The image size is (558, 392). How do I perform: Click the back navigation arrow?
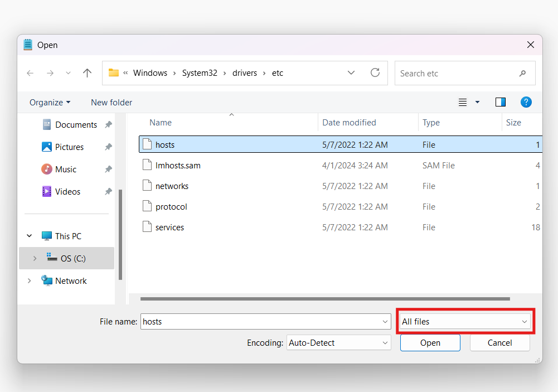(30, 73)
